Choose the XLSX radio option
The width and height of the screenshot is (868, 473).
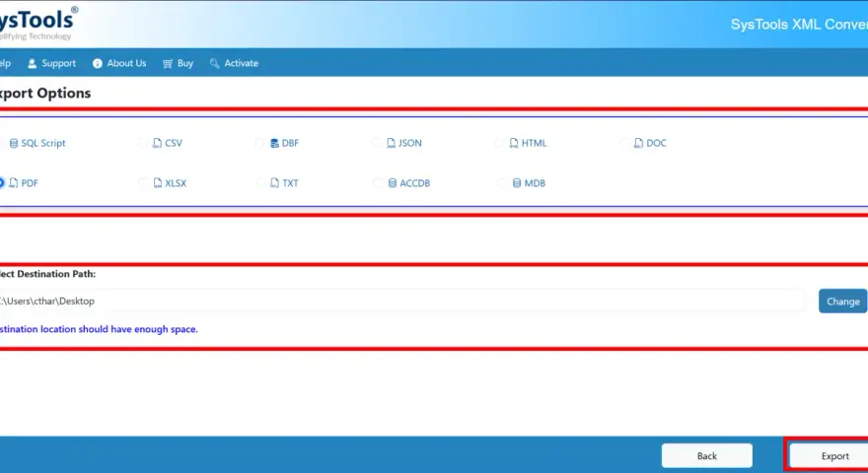pos(143,183)
